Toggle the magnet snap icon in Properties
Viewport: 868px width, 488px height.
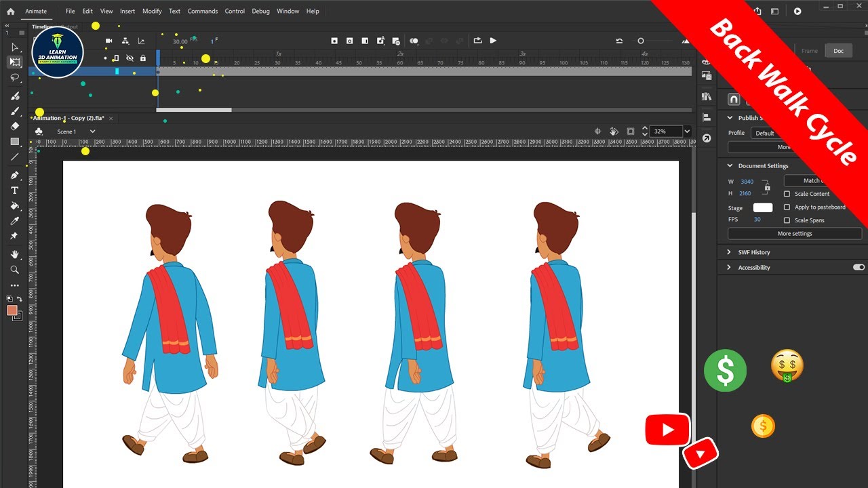coord(734,99)
